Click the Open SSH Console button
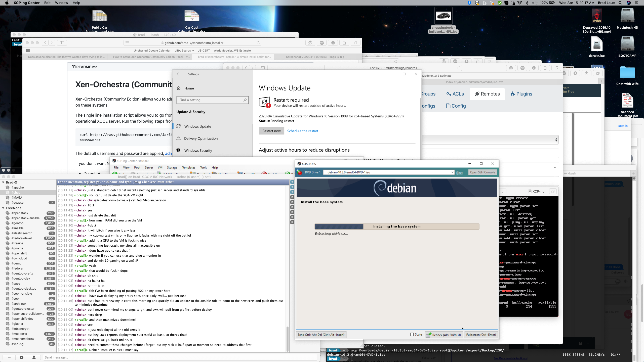 (482, 172)
